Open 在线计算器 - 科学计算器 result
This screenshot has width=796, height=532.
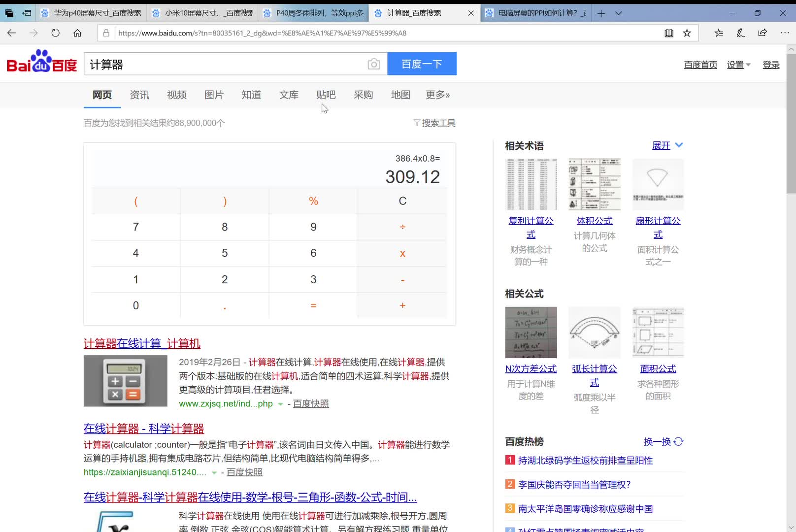click(x=144, y=429)
